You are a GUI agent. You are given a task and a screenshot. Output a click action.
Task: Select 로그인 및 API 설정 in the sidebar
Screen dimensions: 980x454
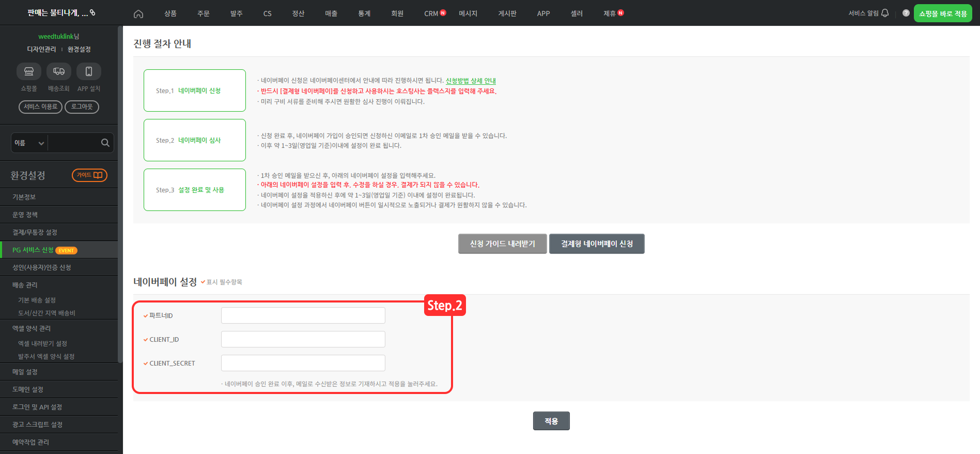(x=59, y=407)
